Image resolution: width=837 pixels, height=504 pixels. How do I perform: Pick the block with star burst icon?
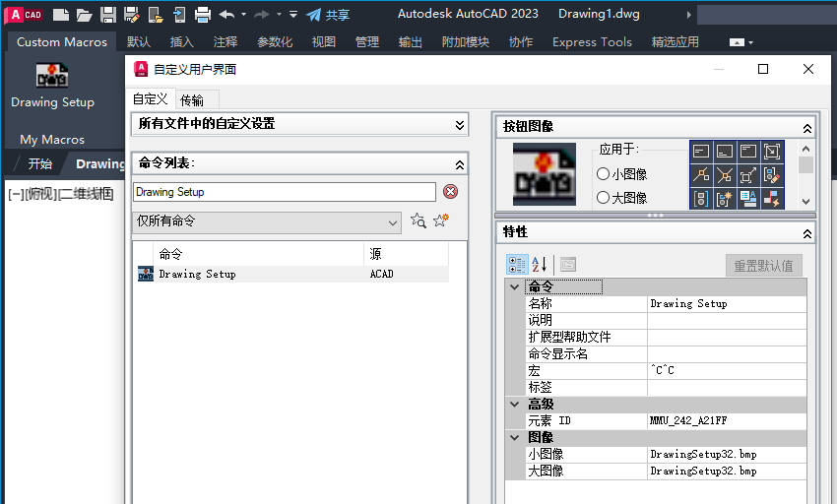coord(725,199)
